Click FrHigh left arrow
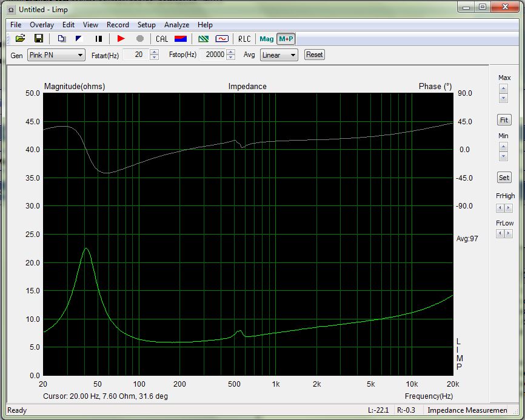This screenshot has width=525, height=420. click(500, 208)
